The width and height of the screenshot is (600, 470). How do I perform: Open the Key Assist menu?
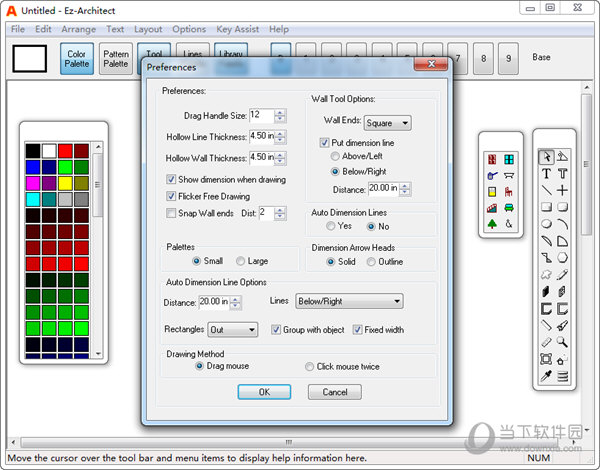click(x=237, y=29)
